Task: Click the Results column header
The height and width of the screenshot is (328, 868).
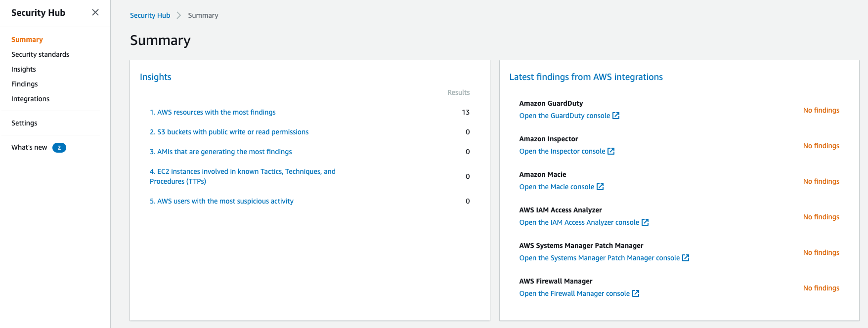Action: pos(459,92)
